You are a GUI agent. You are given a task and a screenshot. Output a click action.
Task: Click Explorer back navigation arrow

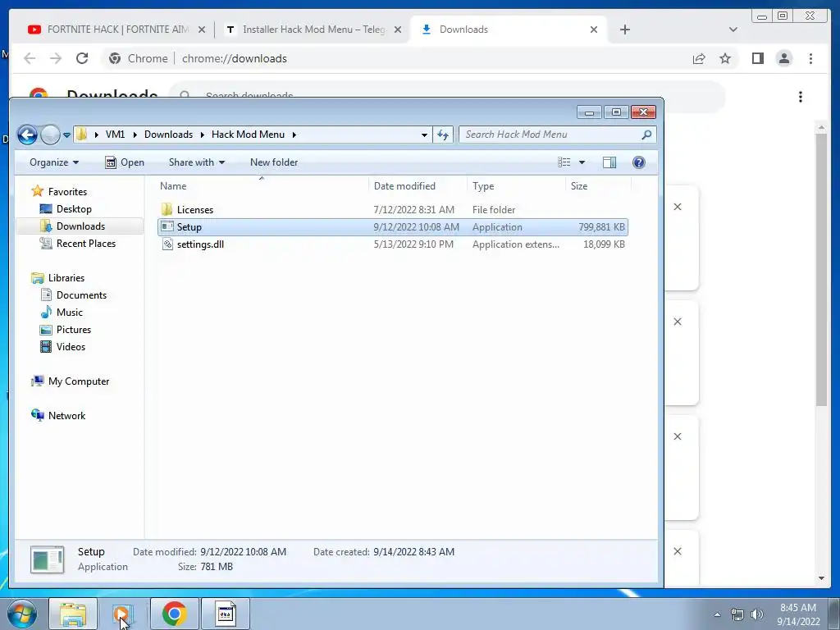[27, 135]
